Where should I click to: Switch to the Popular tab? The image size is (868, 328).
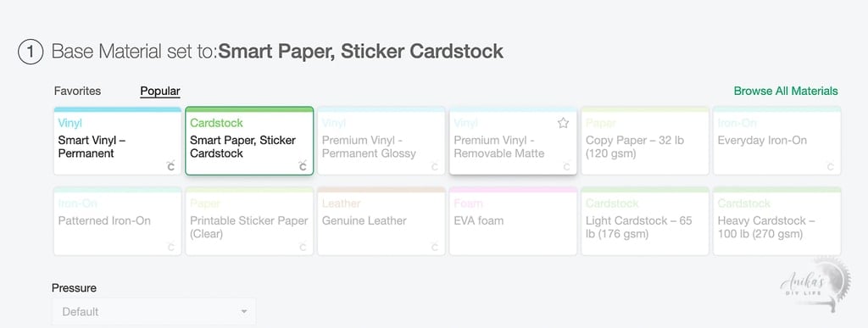[x=160, y=91]
